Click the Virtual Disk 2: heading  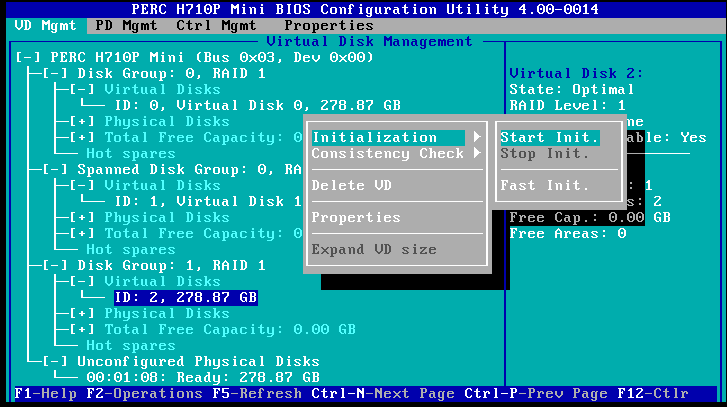(x=576, y=74)
